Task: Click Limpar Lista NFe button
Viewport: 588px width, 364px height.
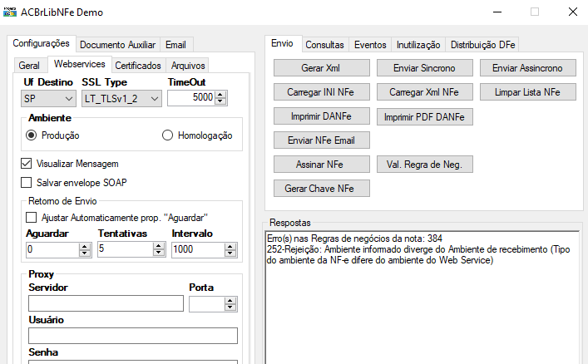Action: pyautogui.click(x=527, y=92)
